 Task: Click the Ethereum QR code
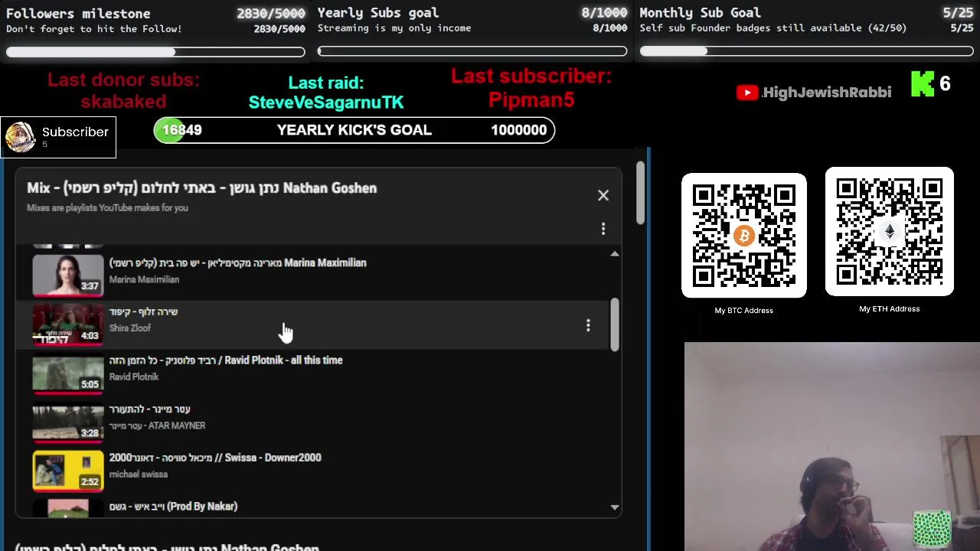pos(890,232)
